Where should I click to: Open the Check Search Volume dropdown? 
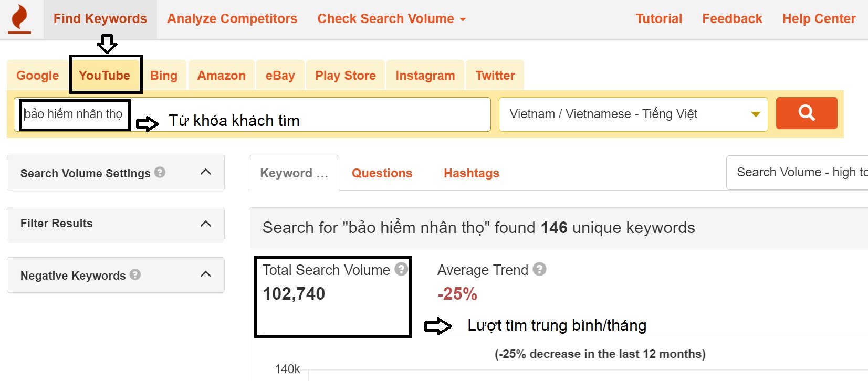coord(391,18)
